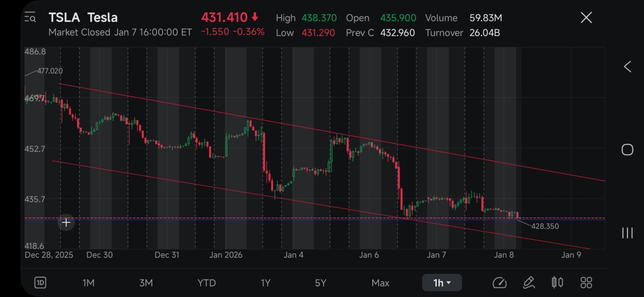
Task: Open the indicator gauge tool
Action: [500, 283]
